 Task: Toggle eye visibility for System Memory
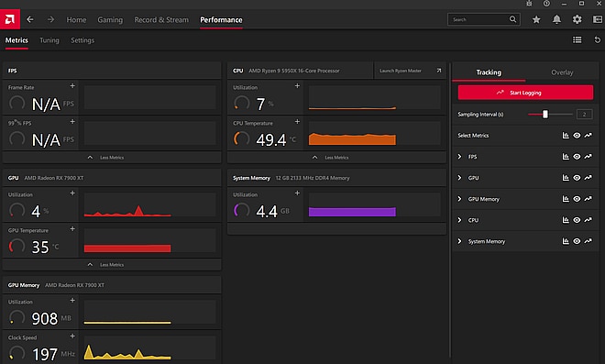577,241
